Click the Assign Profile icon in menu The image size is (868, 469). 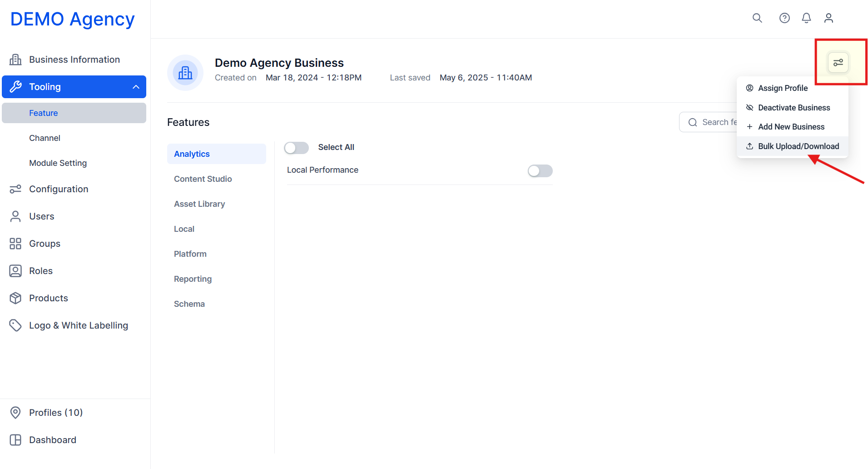pos(749,88)
